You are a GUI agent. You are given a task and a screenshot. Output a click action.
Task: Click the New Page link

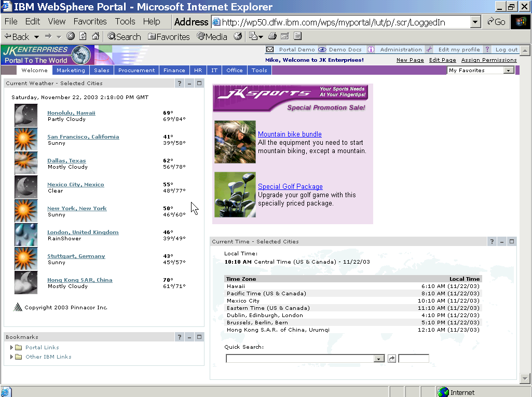[410, 60]
